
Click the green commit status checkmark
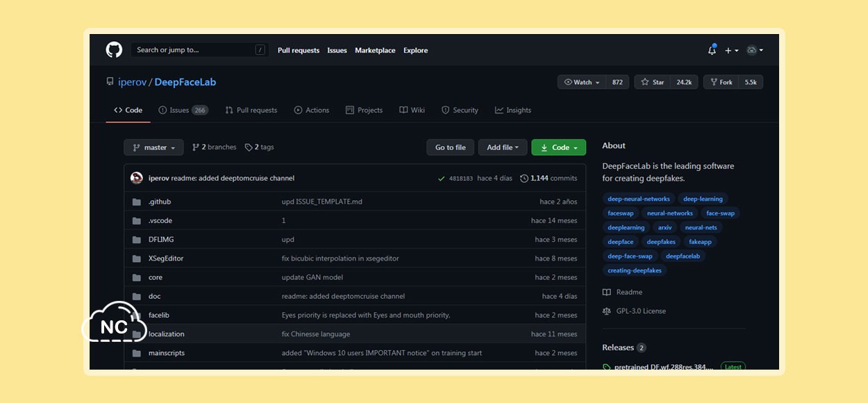pyautogui.click(x=441, y=179)
